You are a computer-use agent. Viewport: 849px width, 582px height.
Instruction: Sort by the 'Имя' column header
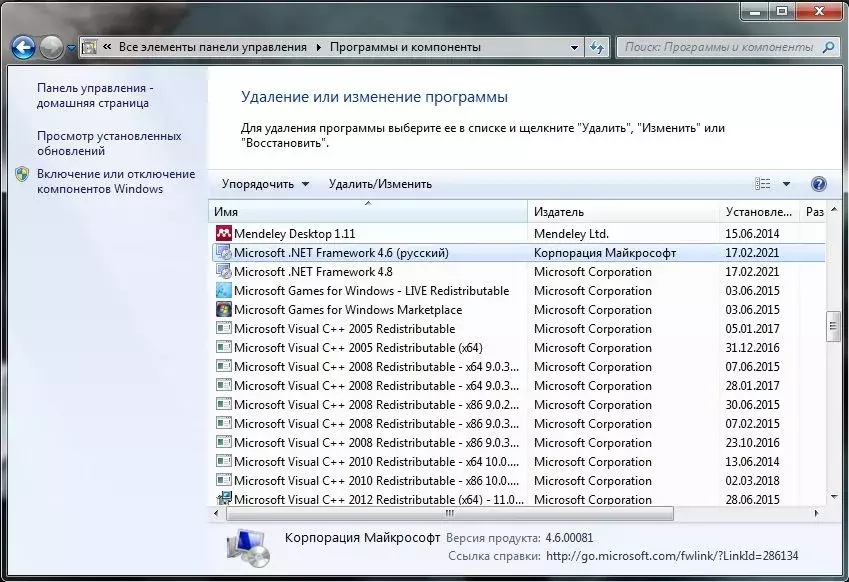coord(368,212)
